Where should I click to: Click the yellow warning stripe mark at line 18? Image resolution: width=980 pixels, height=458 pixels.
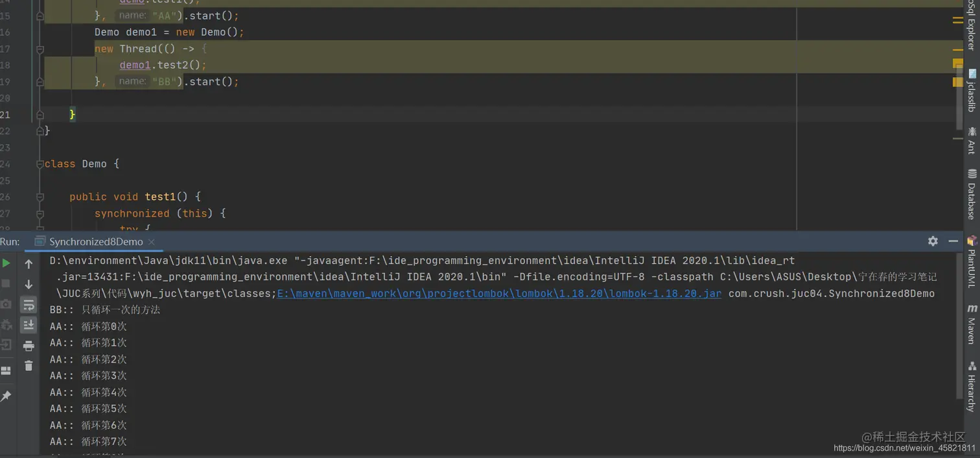[x=958, y=64]
